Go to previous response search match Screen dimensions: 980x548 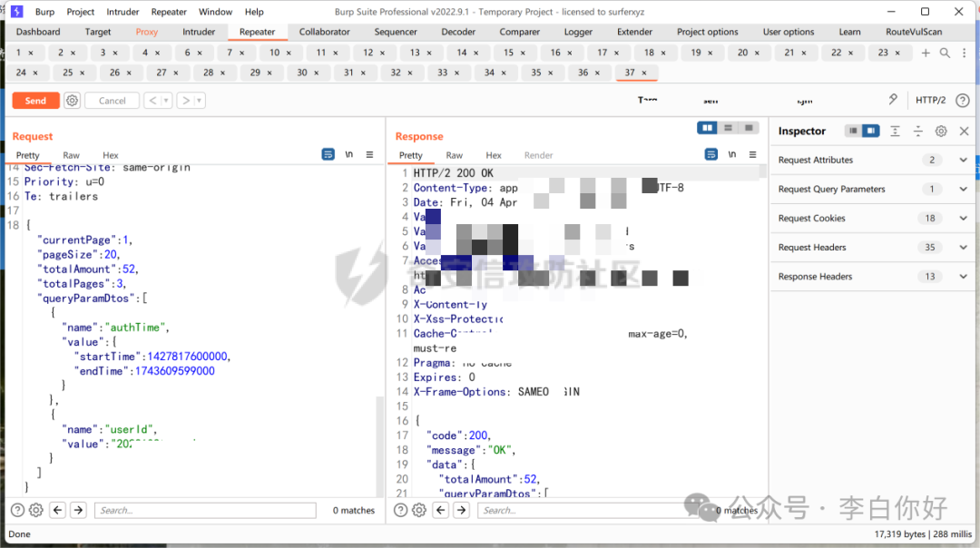coord(441,511)
